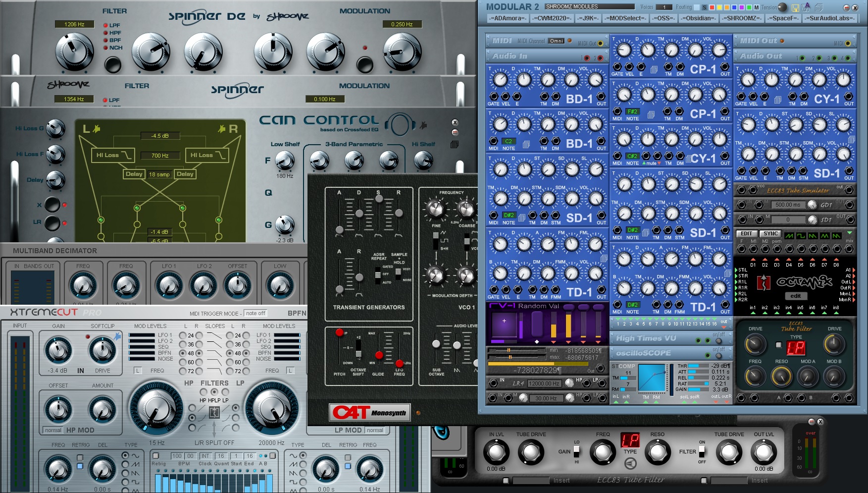Click the Audio In jack 1 in Modular 2
The width and height of the screenshot is (868, 493).
tap(587, 58)
